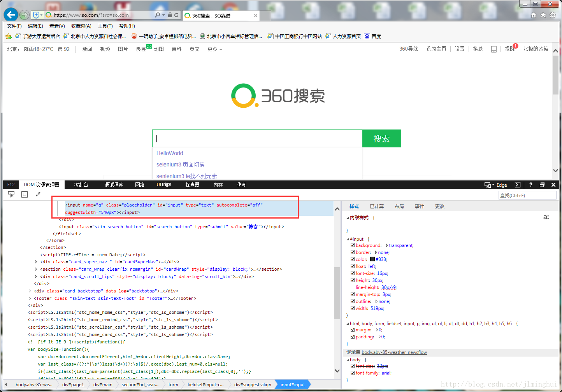The height and width of the screenshot is (392, 562).
Task: Click the 查找(Ctrl+F) DevTools search box
Action: pyautogui.click(x=527, y=195)
